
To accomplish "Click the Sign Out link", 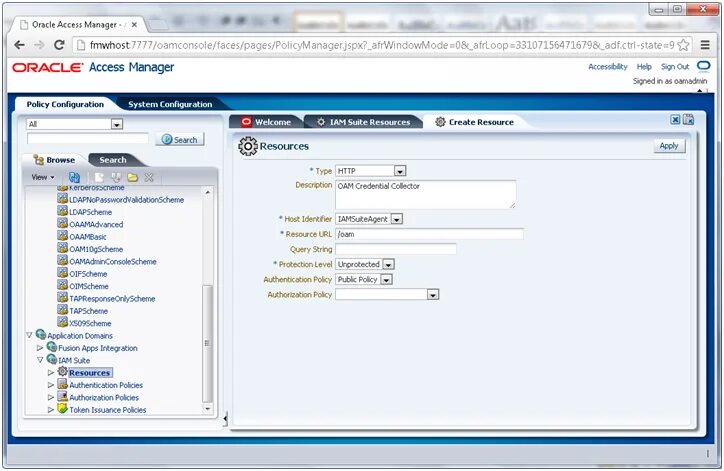I will click(675, 66).
